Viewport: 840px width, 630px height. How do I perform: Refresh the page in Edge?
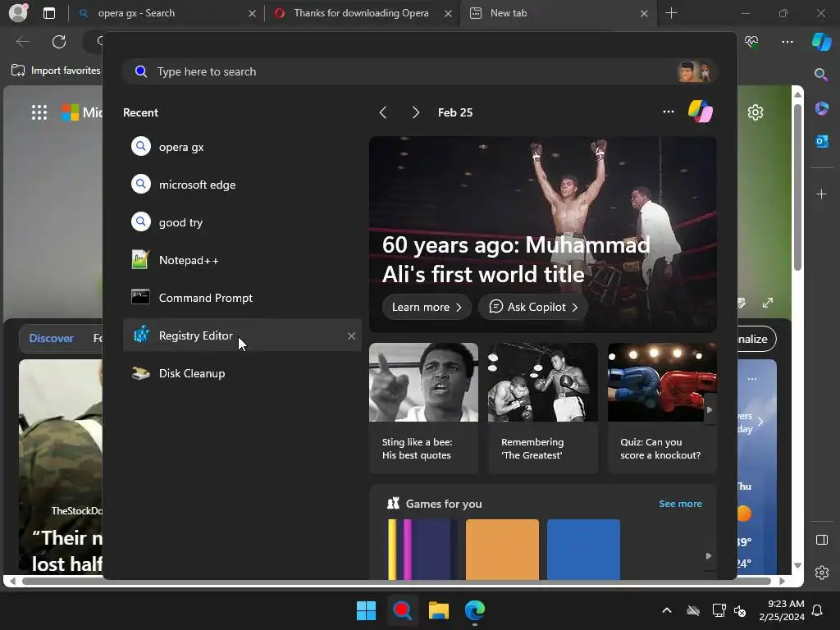click(x=59, y=41)
